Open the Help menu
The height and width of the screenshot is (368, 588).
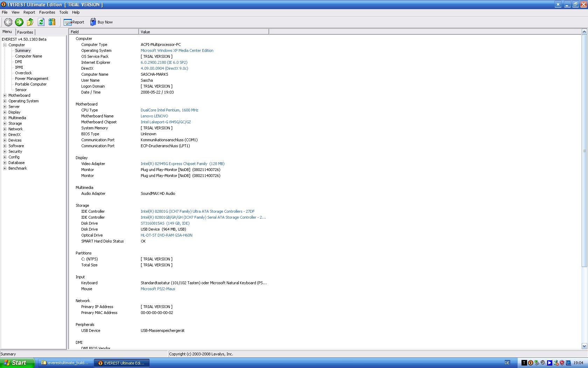click(76, 12)
